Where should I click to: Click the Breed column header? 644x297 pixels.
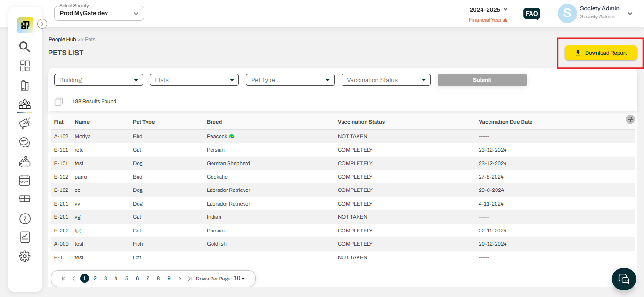(x=214, y=122)
